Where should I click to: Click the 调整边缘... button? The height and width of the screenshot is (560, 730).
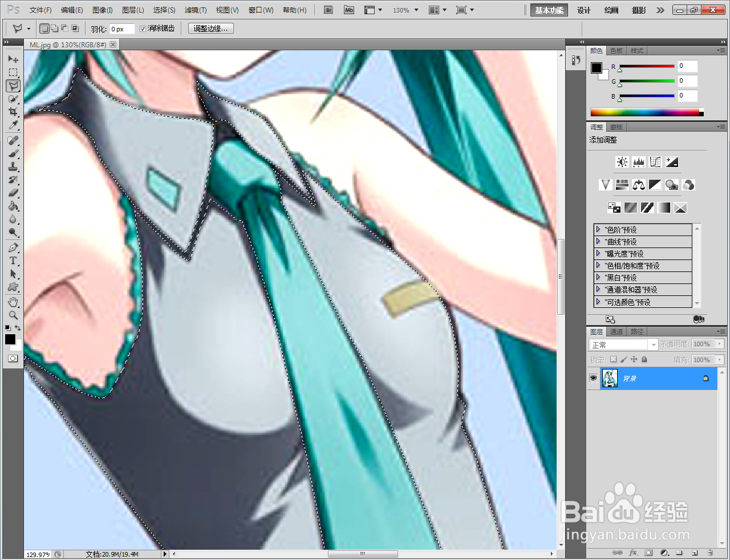(211, 29)
